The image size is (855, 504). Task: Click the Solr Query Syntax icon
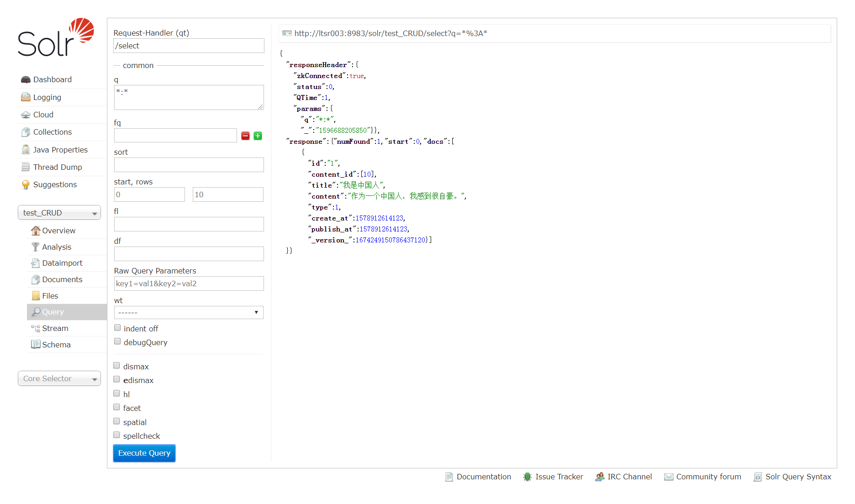pyautogui.click(x=758, y=477)
